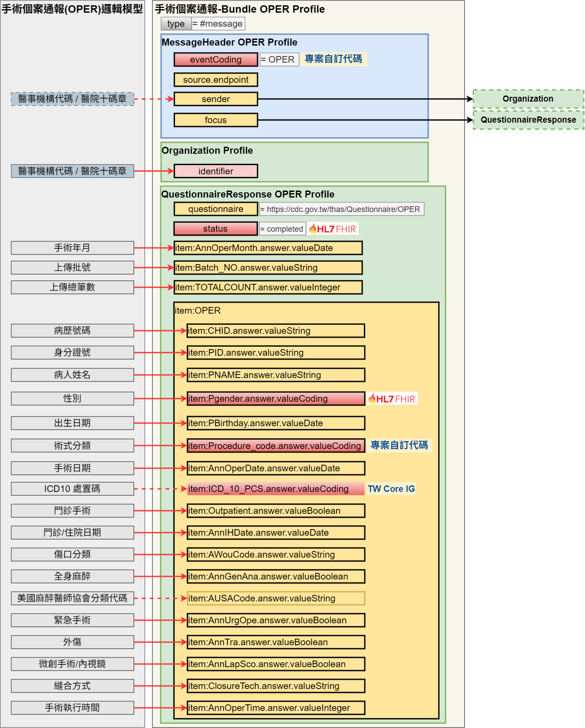The height and width of the screenshot is (728, 585).
Task: Click the TW Core IG label
Action: pos(391,489)
